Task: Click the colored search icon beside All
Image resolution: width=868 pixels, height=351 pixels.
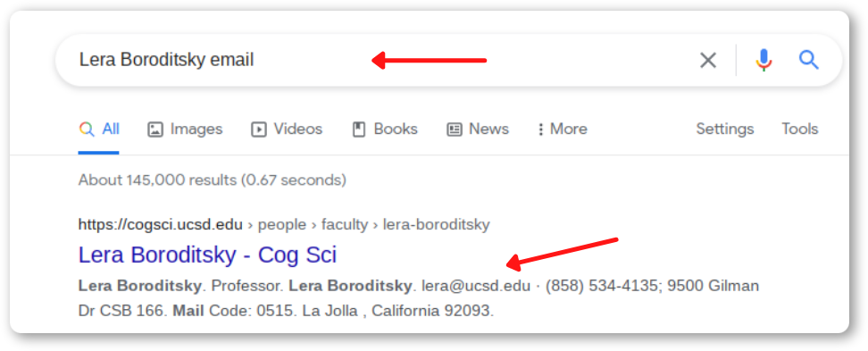Action: tap(87, 130)
